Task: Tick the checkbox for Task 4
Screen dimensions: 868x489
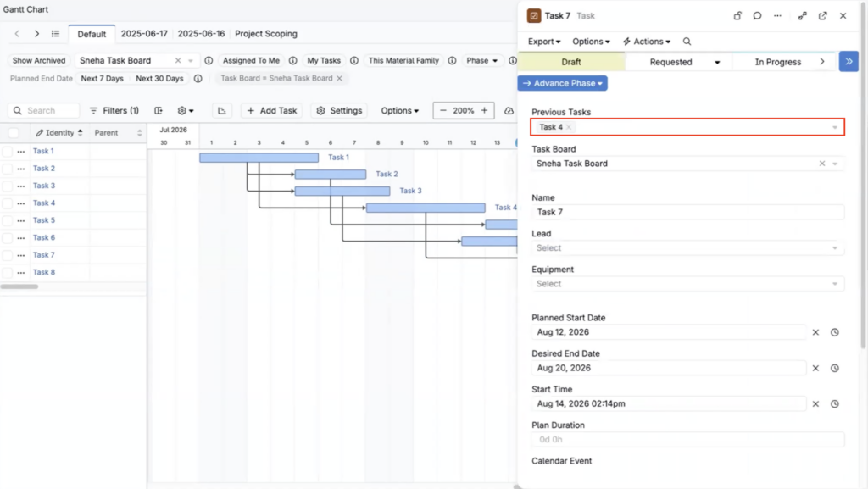Action: (7, 203)
